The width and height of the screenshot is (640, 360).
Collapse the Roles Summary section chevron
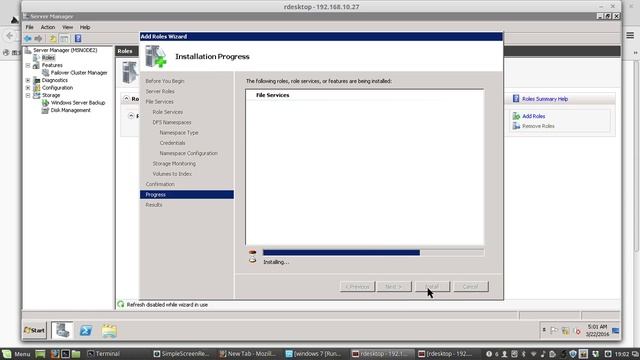pos(127,98)
